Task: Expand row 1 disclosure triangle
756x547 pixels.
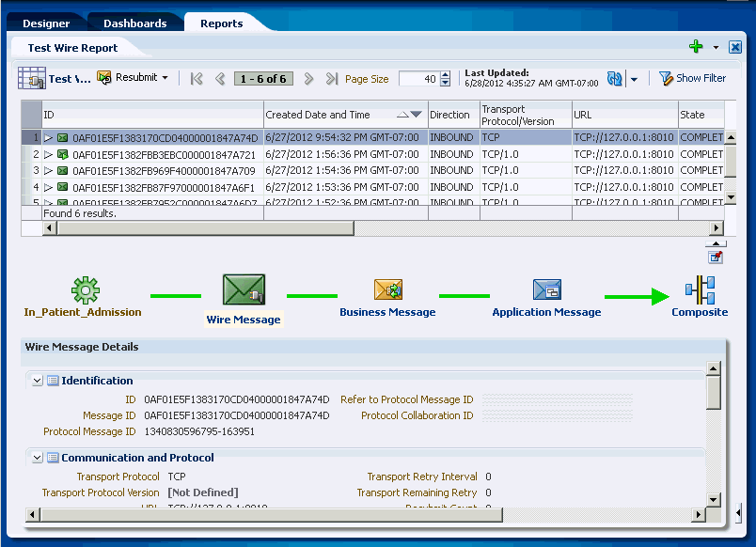Action: [x=48, y=138]
